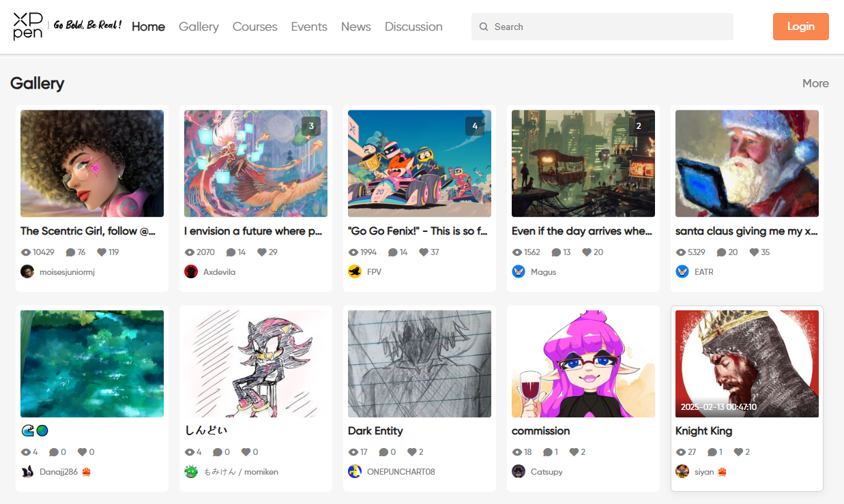Open the Santa Claus artwork thumbnail
This screenshot has height=504, width=844.
(746, 164)
